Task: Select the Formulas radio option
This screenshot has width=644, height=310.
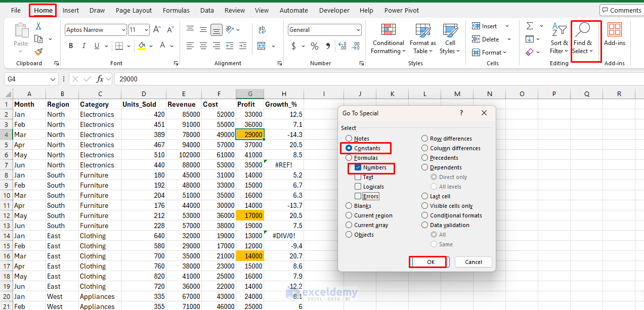Action: [x=361, y=158]
